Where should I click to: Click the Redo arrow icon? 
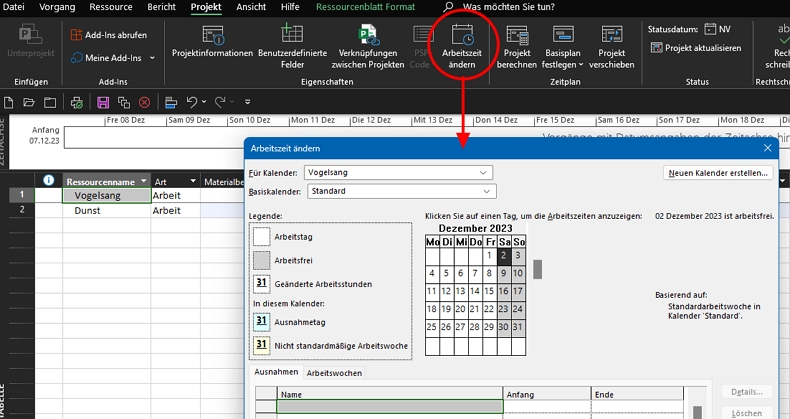pos(220,102)
